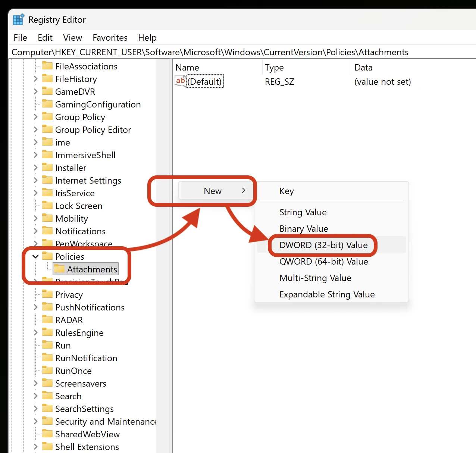Click the Name column header

point(187,68)
